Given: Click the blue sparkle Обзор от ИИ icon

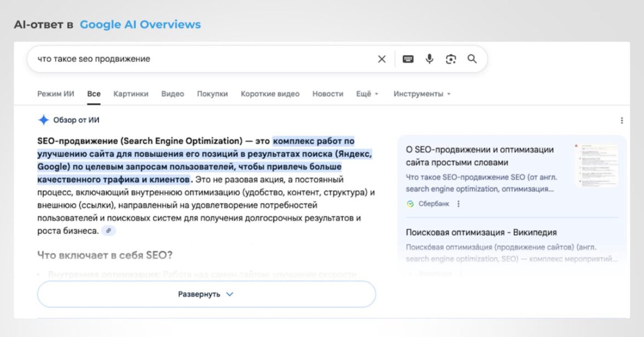Looking at the screenshot, I should (44, 120).
